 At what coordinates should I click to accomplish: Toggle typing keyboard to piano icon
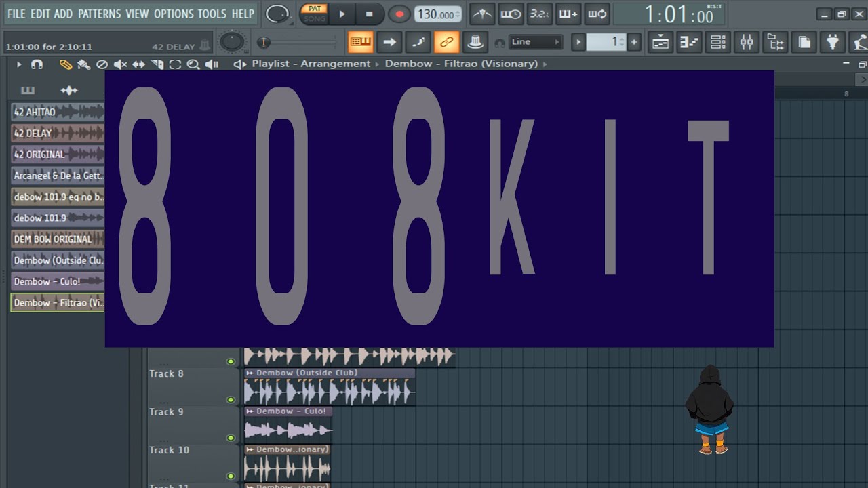[x=360, y=42]
